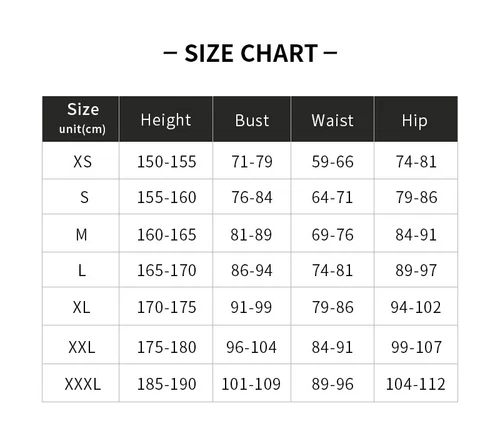
Task: Click the 96-104 bust cell
Action: tap(251, 347)
